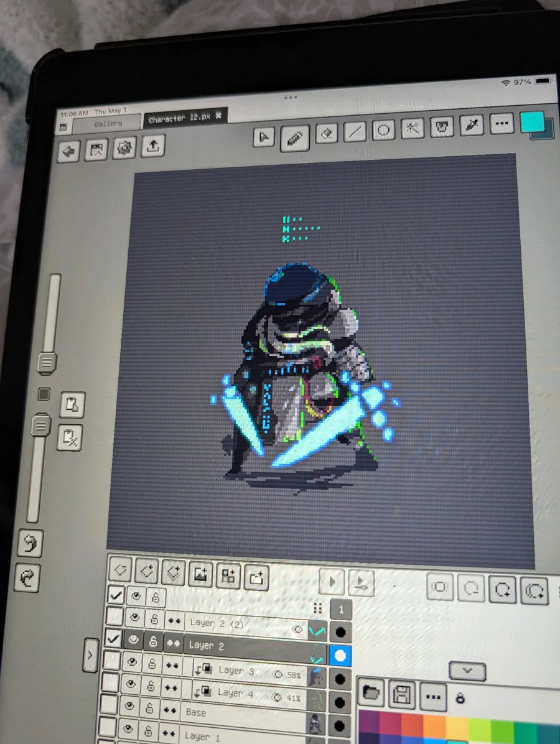
Task: Tap the add-frame icon with plus
Action: tap(502, 590)
